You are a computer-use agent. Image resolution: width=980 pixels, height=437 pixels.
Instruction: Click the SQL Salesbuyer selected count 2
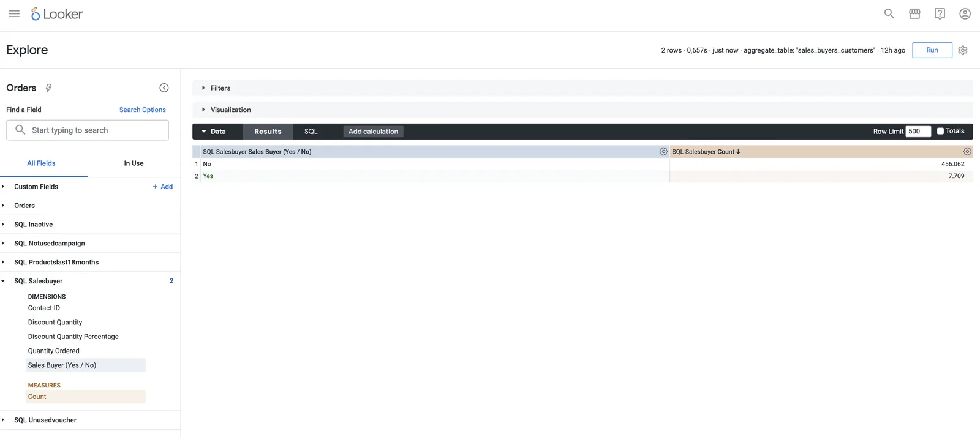(x=171, y=281)
